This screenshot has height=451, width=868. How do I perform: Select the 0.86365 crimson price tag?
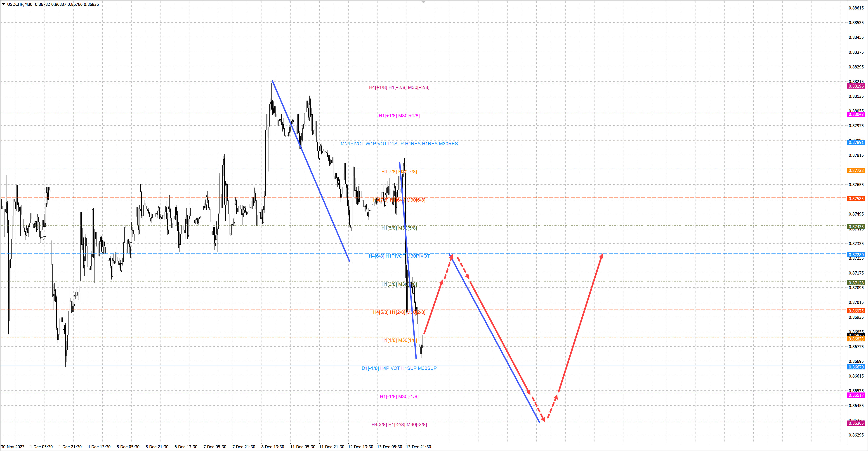point(856,423)
